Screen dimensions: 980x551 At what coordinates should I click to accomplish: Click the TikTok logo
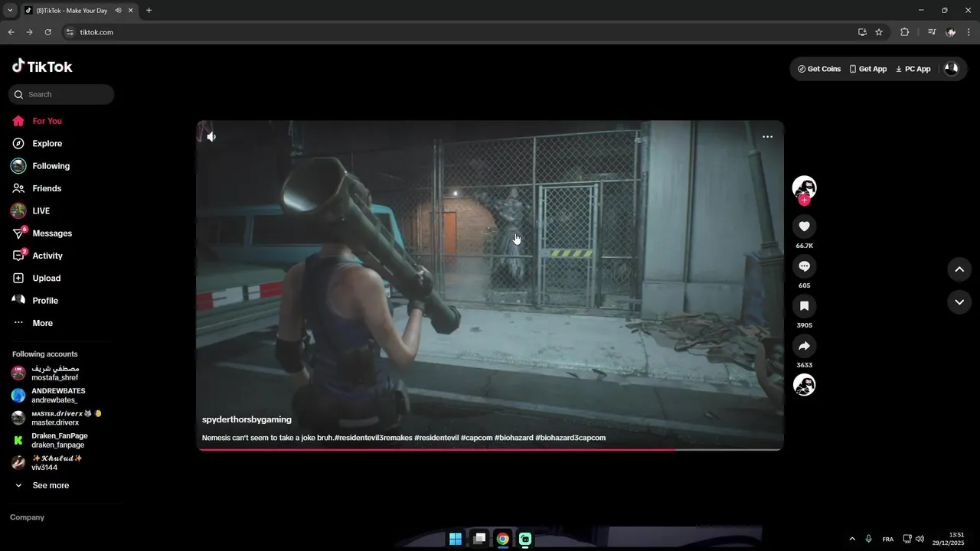42,67
